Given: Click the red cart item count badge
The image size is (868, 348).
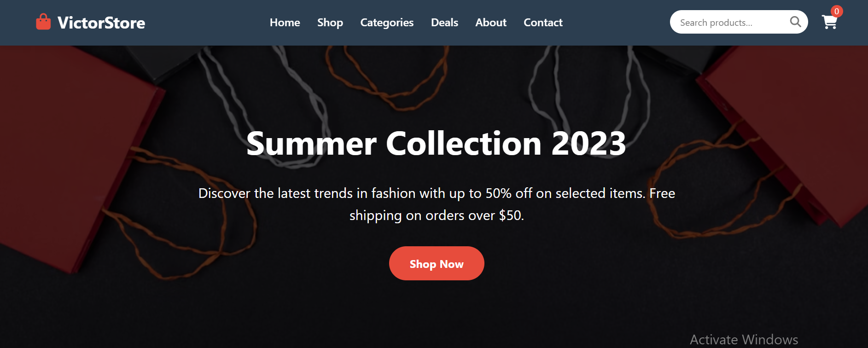Looking at the screenshot, I should point(837,12).
